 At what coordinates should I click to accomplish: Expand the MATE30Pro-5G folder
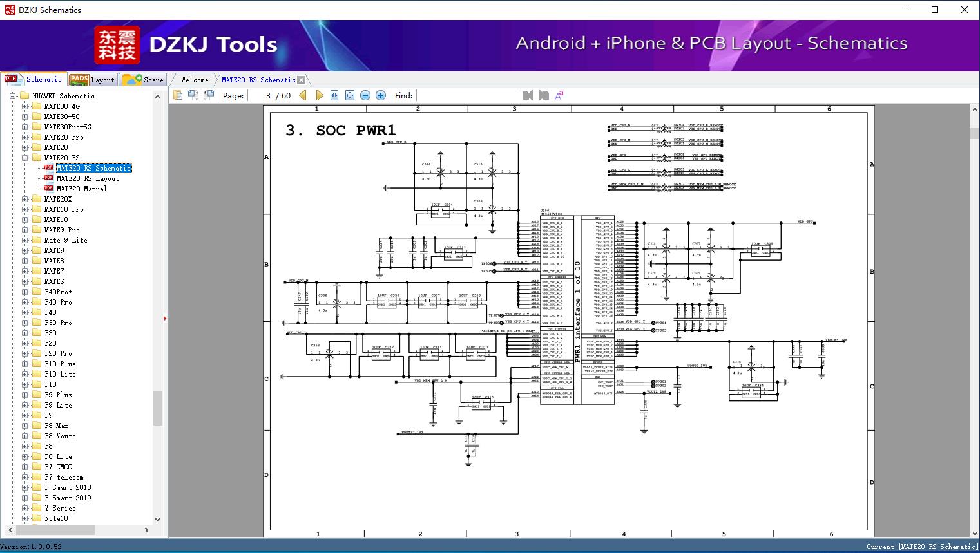tap(24, 127)
